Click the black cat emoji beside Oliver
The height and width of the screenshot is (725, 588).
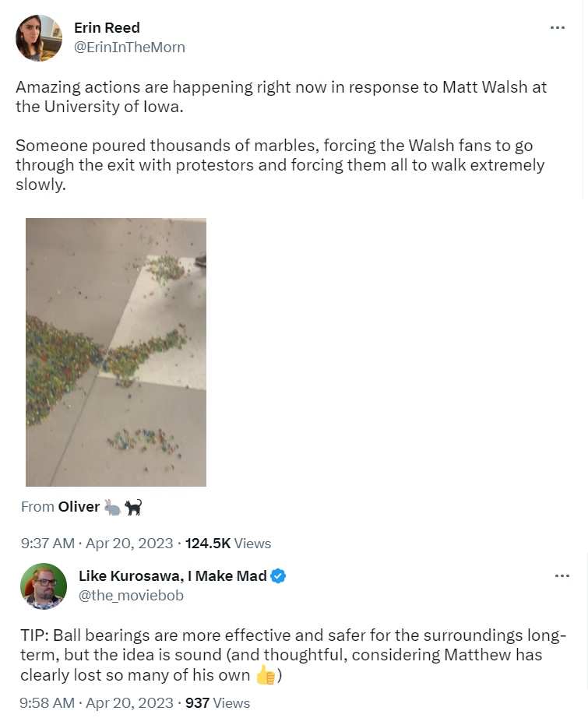(133, 508)
